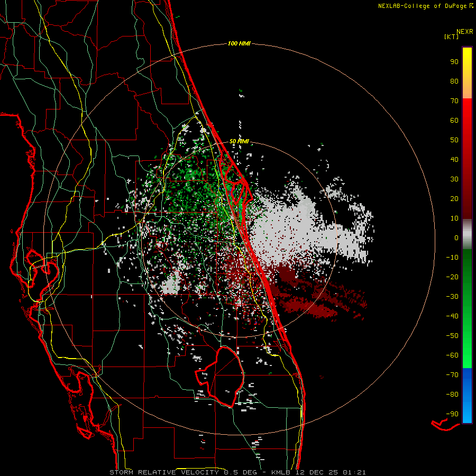Viewport: 476px width, 476px height.
Task: Click the 60 label on the velocity scale
Action: [454, 120]
